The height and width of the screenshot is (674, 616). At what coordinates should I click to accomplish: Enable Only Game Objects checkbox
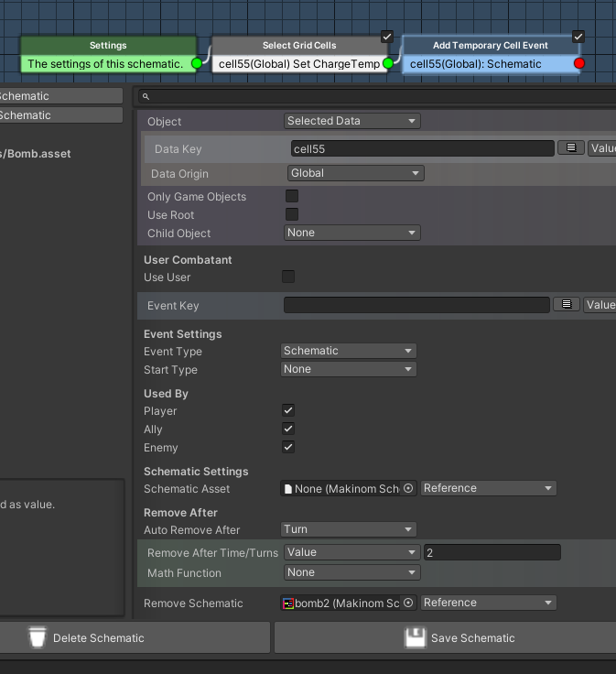(x=292, y=196)
